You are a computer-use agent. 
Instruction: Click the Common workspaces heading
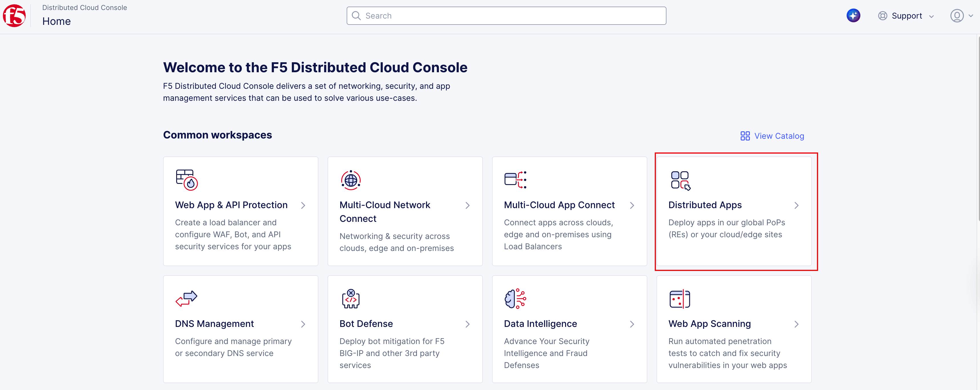click(217, 135)
